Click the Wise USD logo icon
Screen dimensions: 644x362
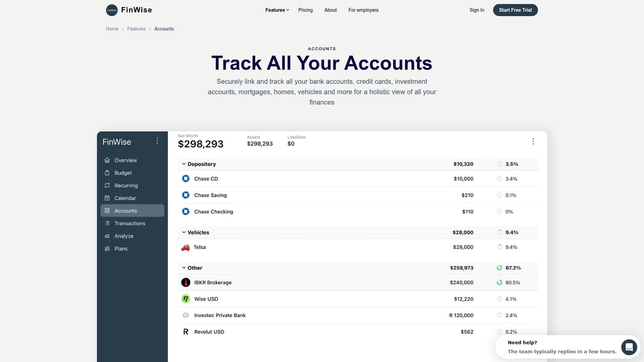(186, 299)
